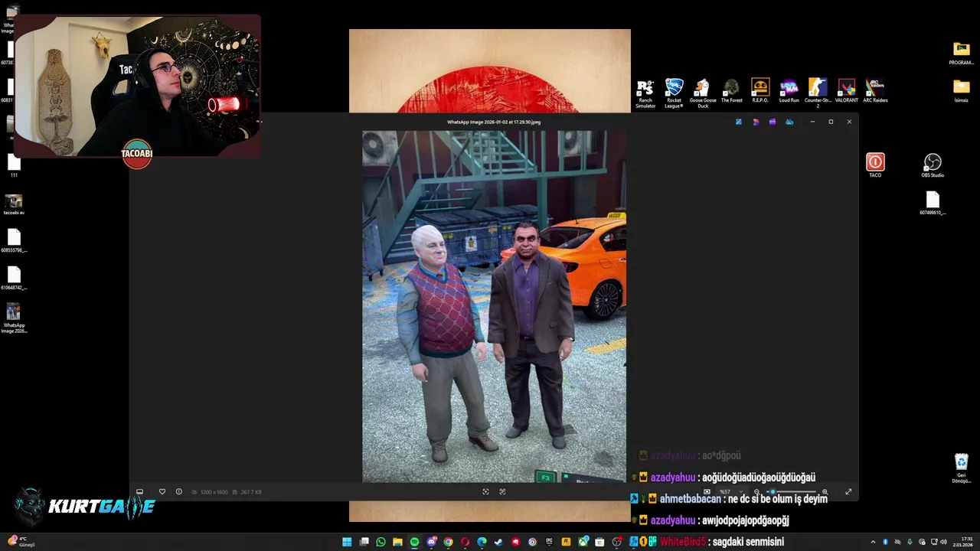Click the zoom in magnifier in Photos
This screenshot has width=980, height=551.
[x=825, y=492]
